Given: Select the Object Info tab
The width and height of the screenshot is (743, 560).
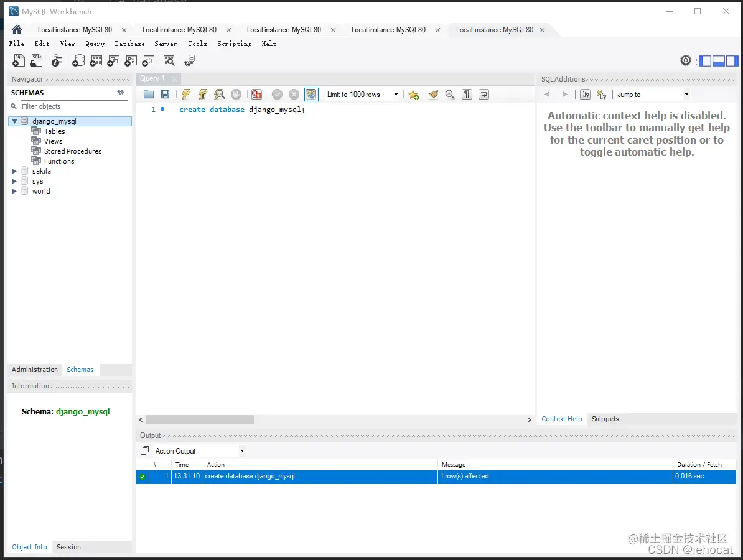Looking at the screenshot, I should [x=29, y=547].
